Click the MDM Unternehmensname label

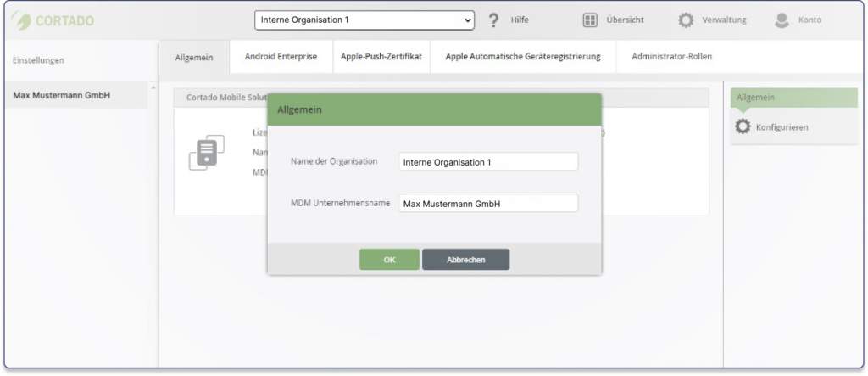coord(341,203)
